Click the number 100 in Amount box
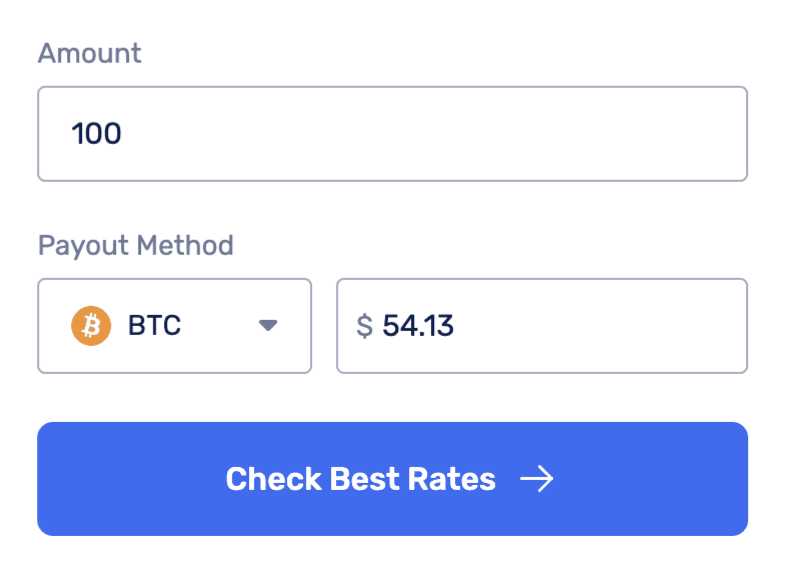This screenshot has width=790, height=569. pyautogui.click(x=96, y=134)
